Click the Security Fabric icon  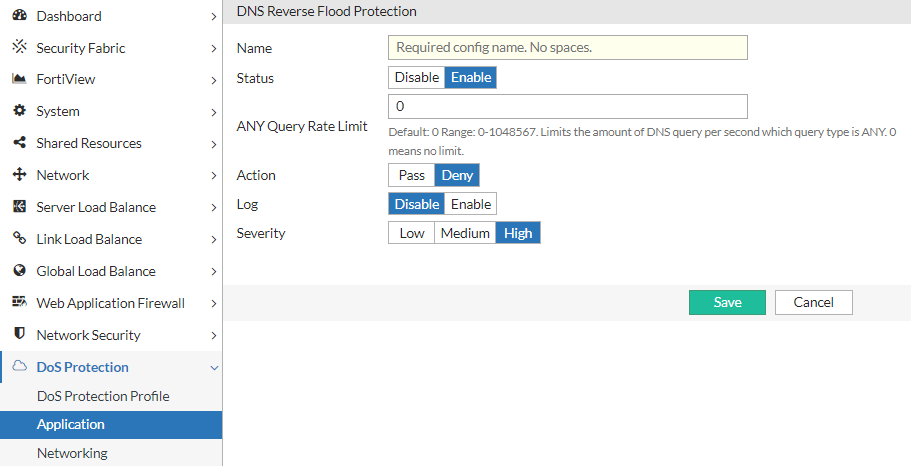[18, 47]
